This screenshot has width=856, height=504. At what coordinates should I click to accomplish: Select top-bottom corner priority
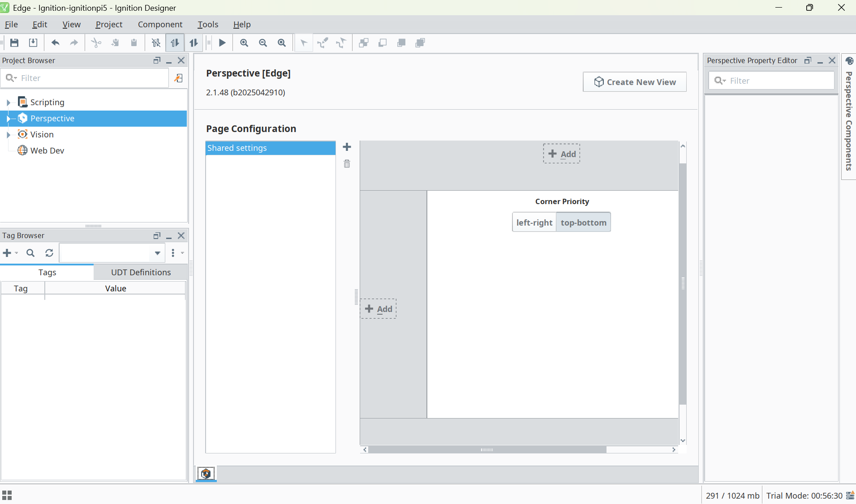[583, 222]
